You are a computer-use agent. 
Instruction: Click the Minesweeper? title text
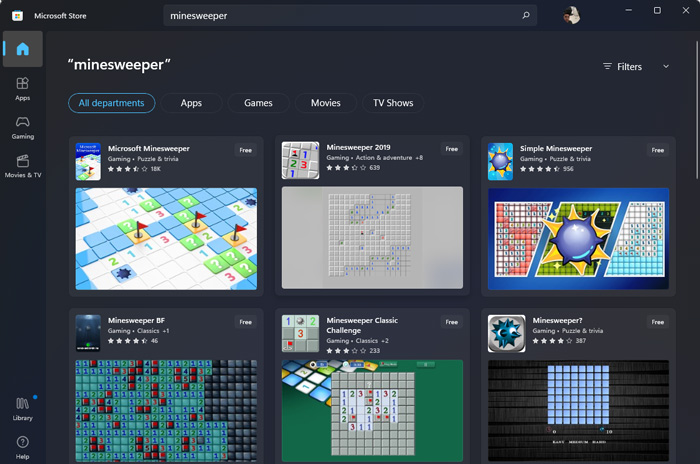tap(557, 320)
